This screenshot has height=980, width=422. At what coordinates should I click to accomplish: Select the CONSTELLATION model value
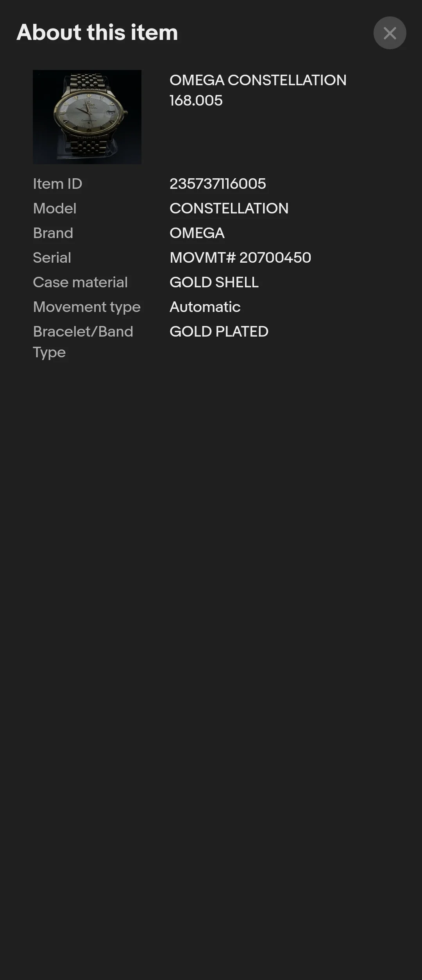229,208
